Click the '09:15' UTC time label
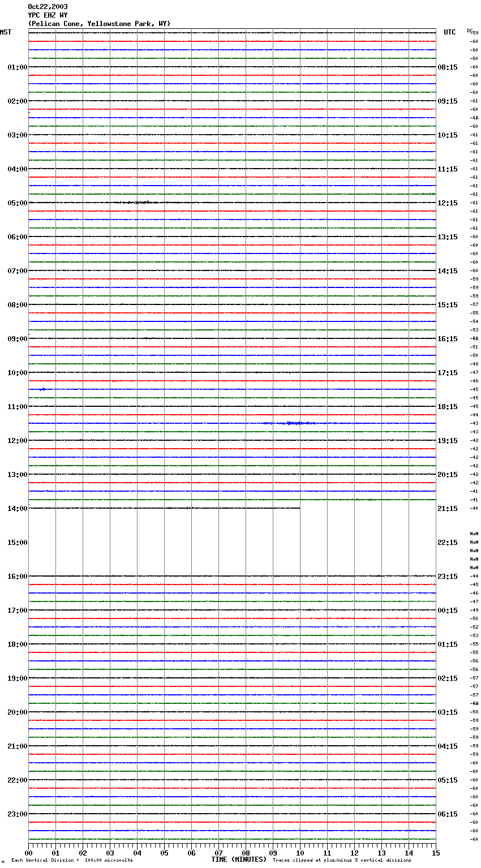This screenshot has height=868, width=481. (448, 101)
